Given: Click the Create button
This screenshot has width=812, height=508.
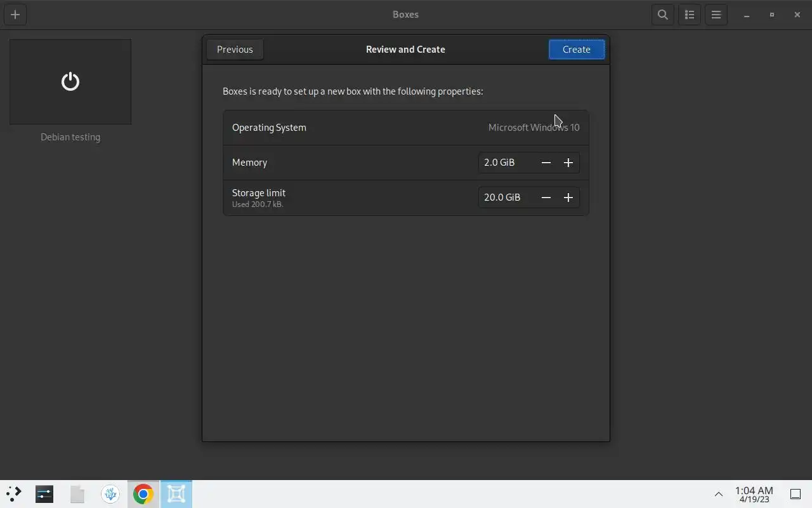Looking at the screenshot, I should click(x=577, y=50).
